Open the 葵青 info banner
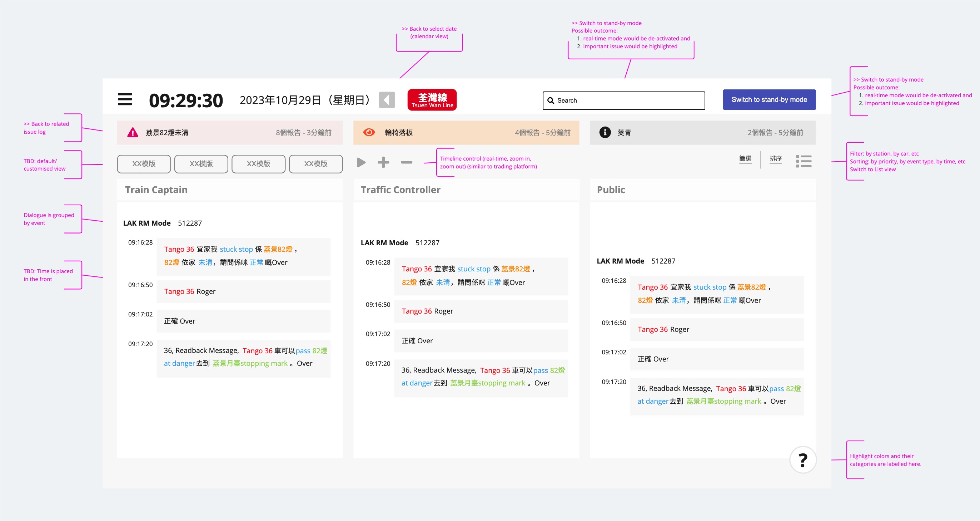The height and width of the screenshot is (521, 980). point(703,133)
